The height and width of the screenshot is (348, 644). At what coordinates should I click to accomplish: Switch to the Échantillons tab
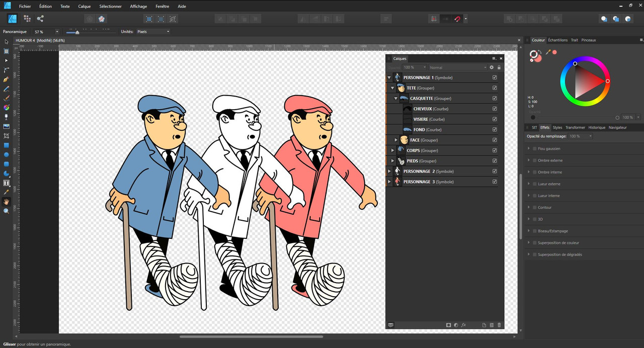557,40
